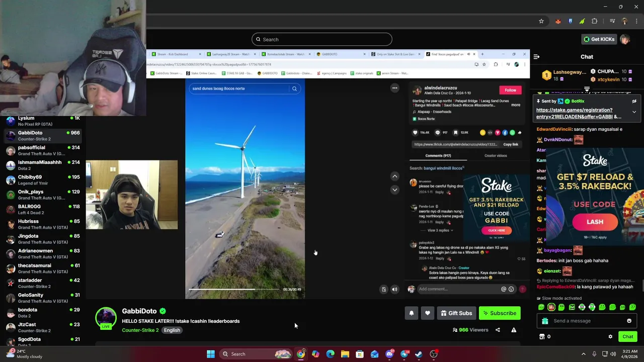Open GabbiDoto channel avatar
The width and height of the screenshot is (644, 362).
[106, 317]
